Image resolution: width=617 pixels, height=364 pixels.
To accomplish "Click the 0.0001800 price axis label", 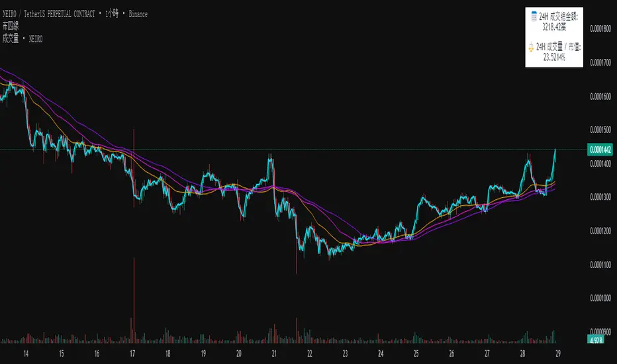I will pyautogui.click(x=600, y=28).
